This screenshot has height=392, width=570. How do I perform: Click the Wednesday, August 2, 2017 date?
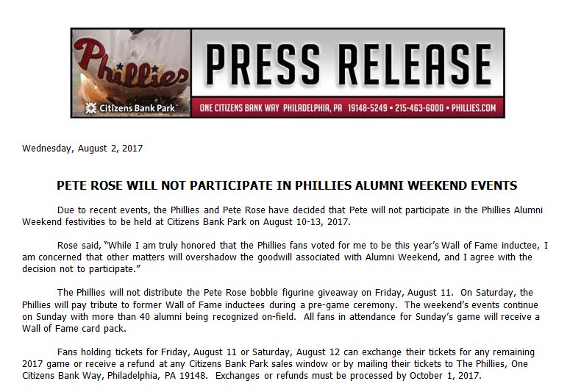coord(82,148)
